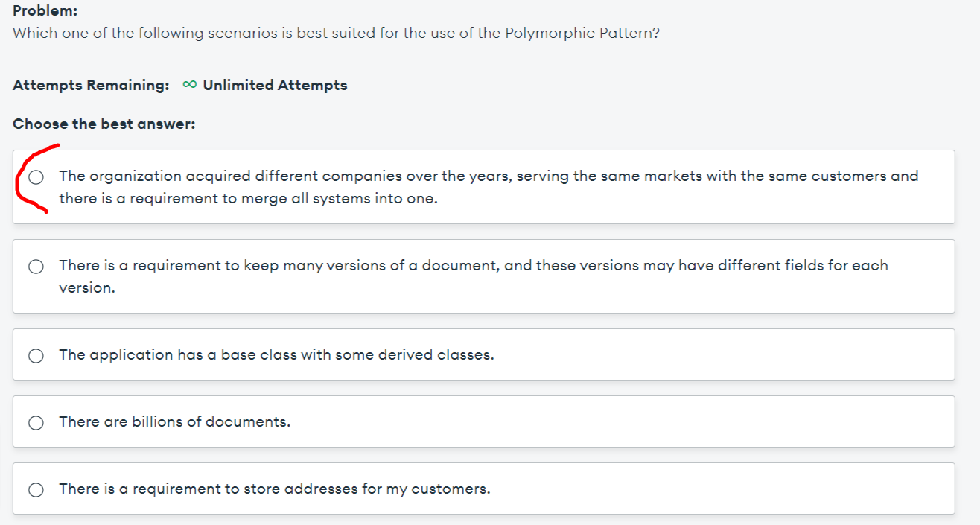Click the 'There are billions of documents.' text
The image size is (980, 525).
tap(174, 421)
